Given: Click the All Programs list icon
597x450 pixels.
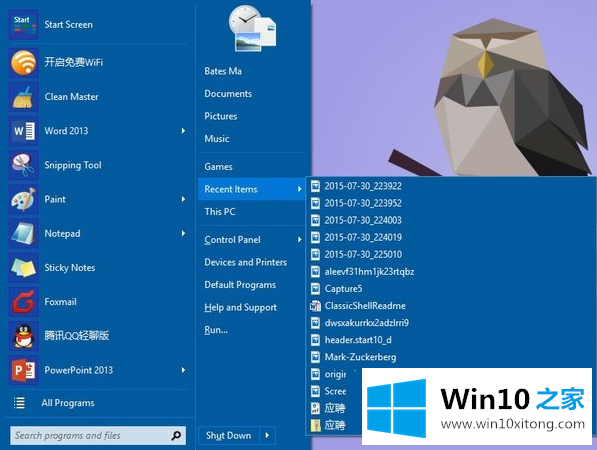Looking at the screenshot, I should (x=19, y=403).
